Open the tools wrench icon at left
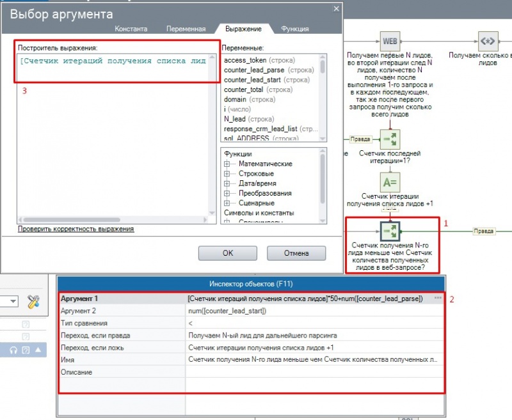This screenshot has height=420, width=512. (33, 301)
